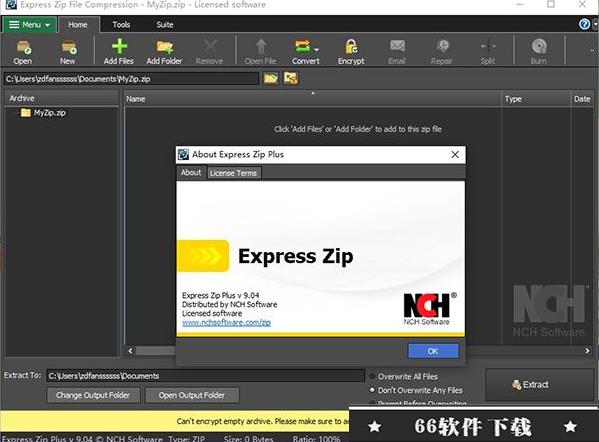The height and width of the screenshot is (442, 599).
Task: Click Change Output Folder button
Action: point(93,395)
